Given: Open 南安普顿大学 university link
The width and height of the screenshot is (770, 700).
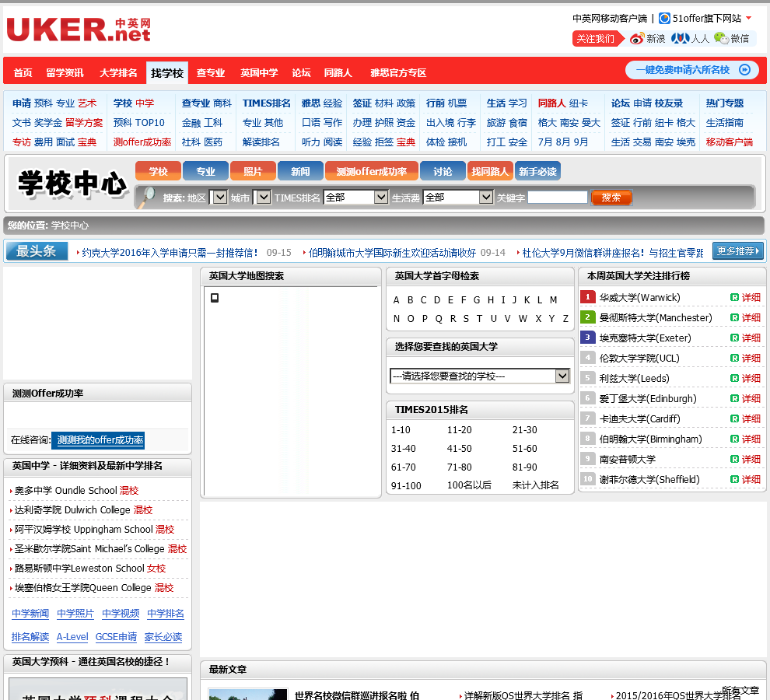Looking at the screenshot, I should pyautogui.click(x=627, y=460).
